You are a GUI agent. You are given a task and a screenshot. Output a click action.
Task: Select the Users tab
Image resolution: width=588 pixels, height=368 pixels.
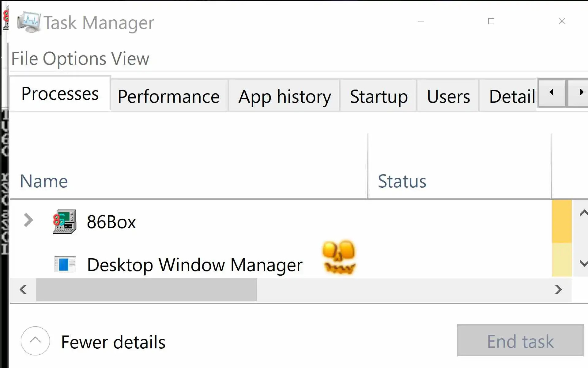(x=448, y=96)
